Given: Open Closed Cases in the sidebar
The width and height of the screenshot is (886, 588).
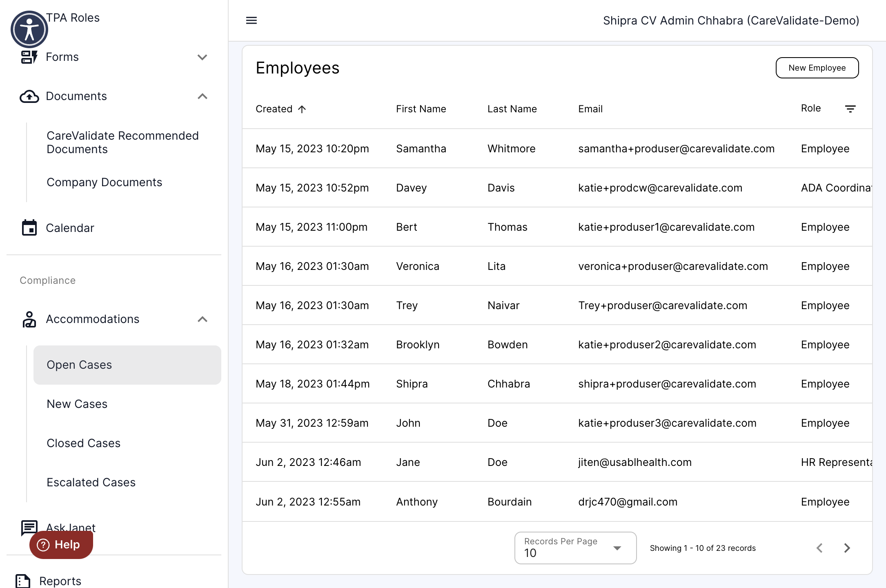Looking at the screenshot, I should point(84,443).
